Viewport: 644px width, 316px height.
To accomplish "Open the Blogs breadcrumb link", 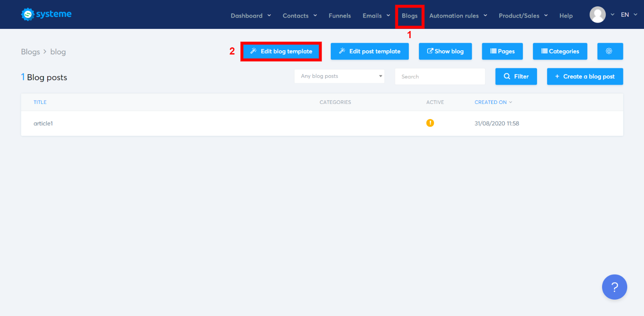I will click(x=30, y=52).
